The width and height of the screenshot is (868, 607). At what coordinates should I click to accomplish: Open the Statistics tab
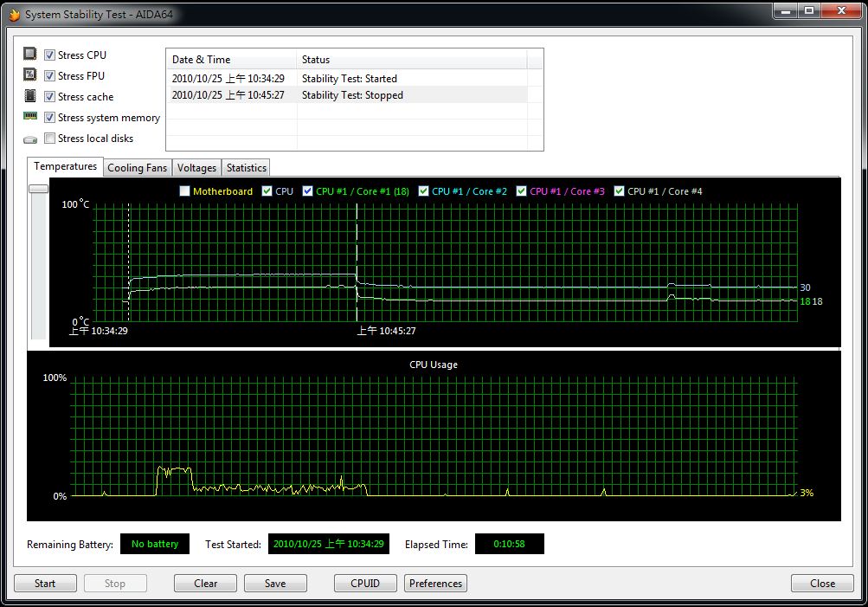click(x=247, y=168)
